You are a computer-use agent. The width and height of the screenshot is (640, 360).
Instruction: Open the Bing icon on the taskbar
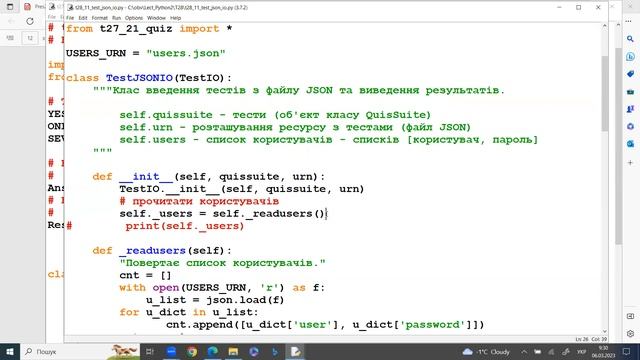(274, 351)
